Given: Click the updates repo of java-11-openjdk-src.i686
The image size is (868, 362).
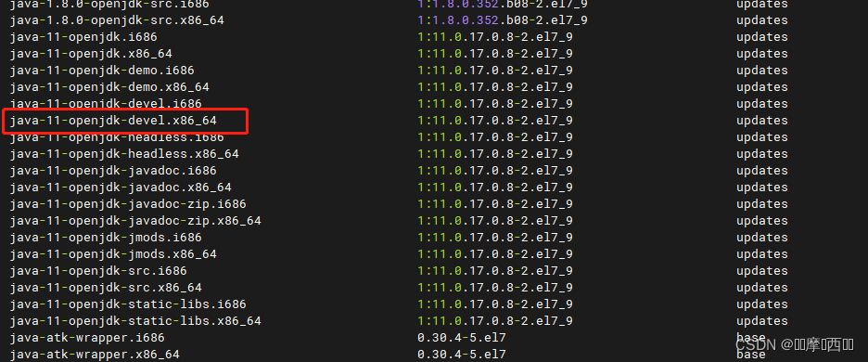Looking at the screenshot, I should tap(761, 271).
